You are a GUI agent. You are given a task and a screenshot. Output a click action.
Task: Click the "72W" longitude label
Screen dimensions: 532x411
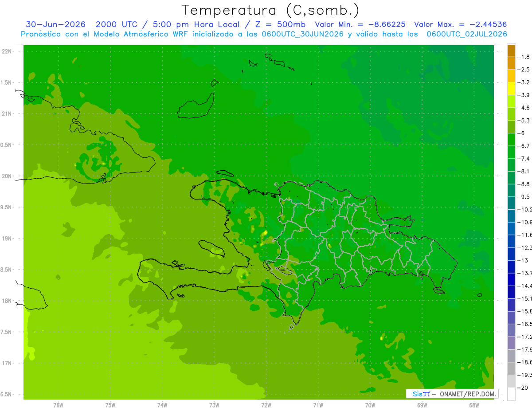[266, 406]
